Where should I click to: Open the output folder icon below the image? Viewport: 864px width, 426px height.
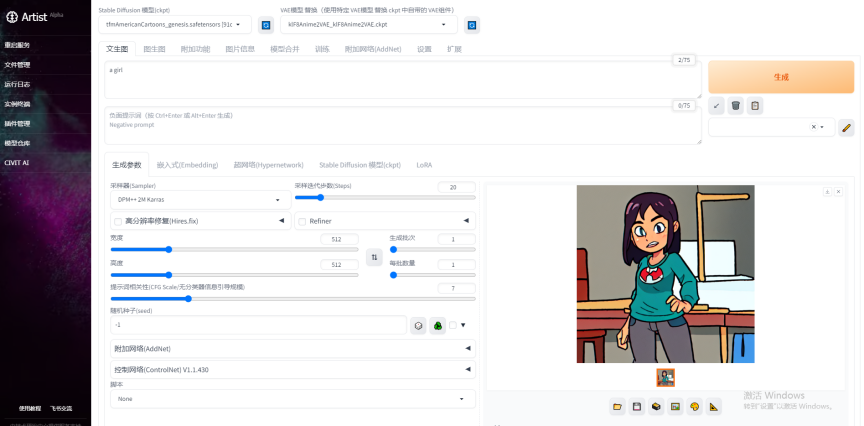click(618, 407)
